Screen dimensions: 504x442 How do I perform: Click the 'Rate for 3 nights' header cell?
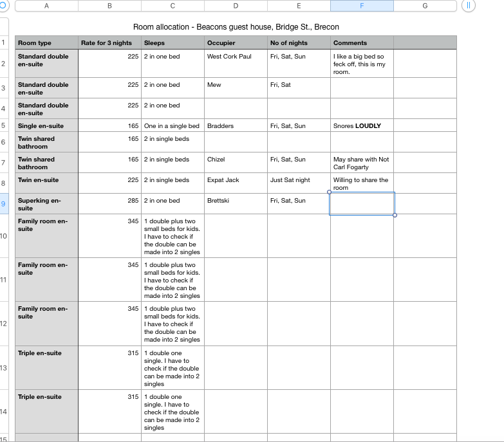[109, 42]
